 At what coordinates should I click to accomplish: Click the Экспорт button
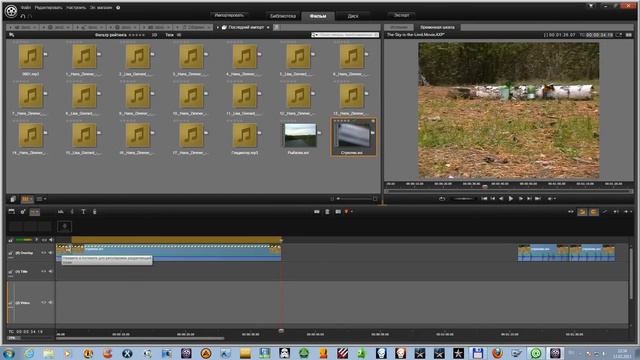[x=401, y=15]
